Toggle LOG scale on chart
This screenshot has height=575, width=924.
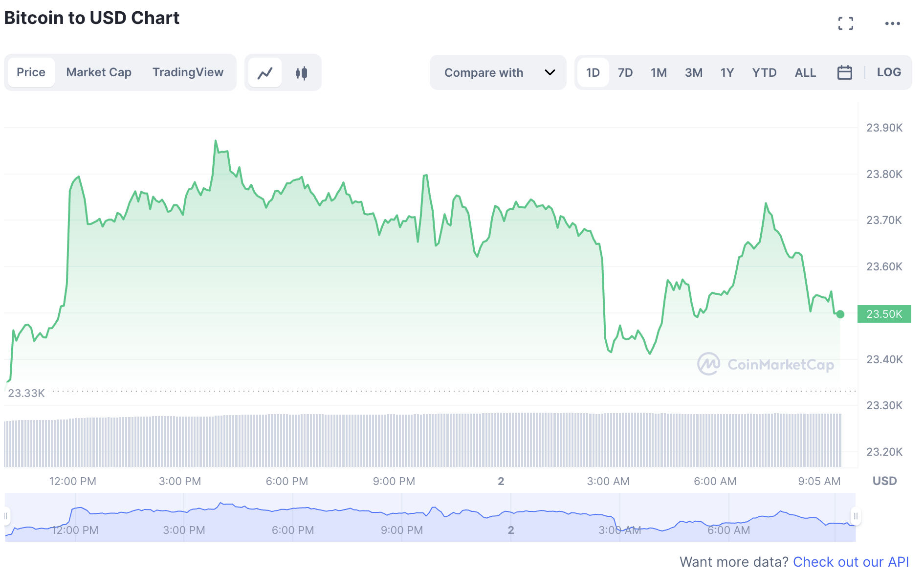point(888,72)
